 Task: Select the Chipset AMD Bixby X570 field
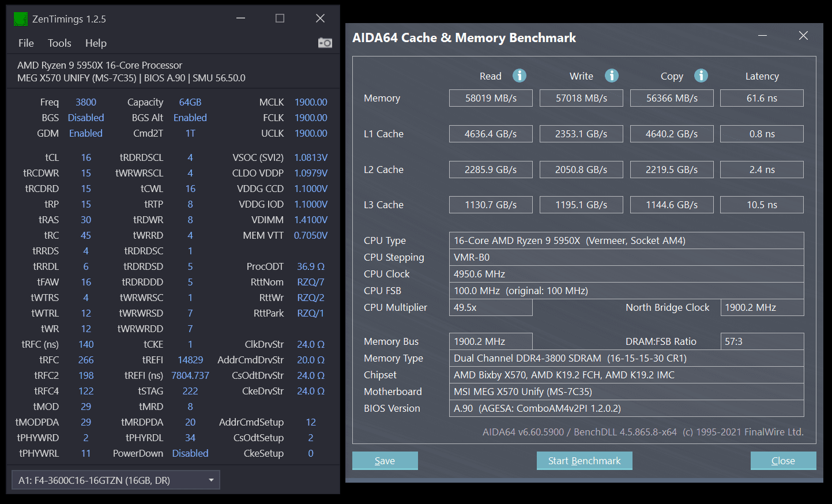[x=626, y=375]
